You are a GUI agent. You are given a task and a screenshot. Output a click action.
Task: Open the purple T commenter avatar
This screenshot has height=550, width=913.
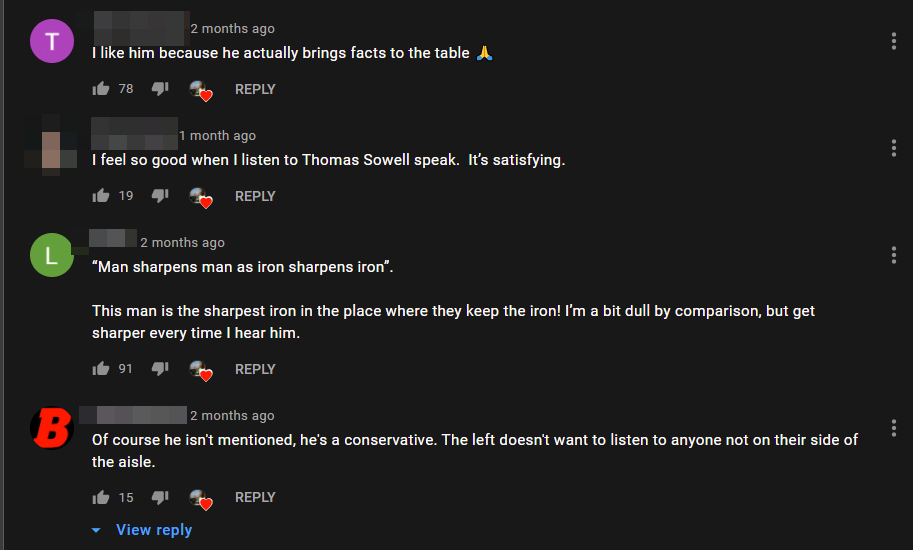[52, 41]
